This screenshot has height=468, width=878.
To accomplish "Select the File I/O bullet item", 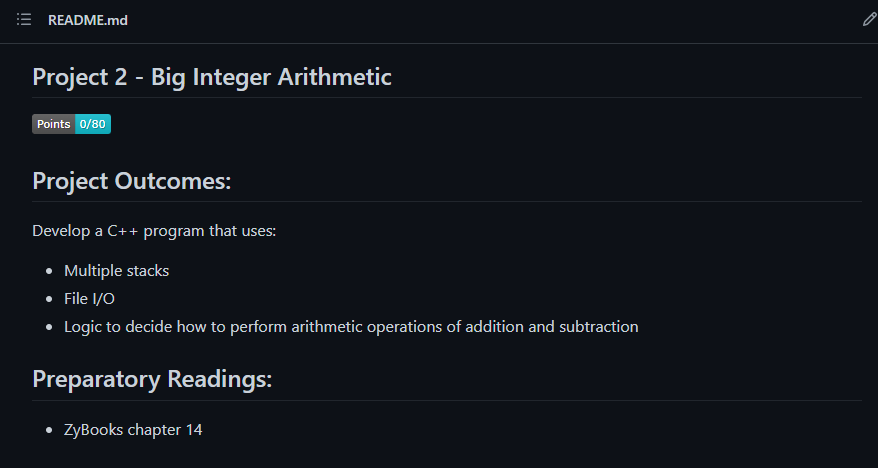I will 90,299.
